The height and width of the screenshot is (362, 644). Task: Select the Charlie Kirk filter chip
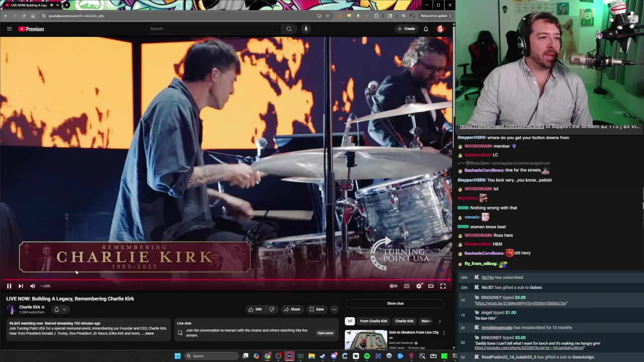[404, 321]
